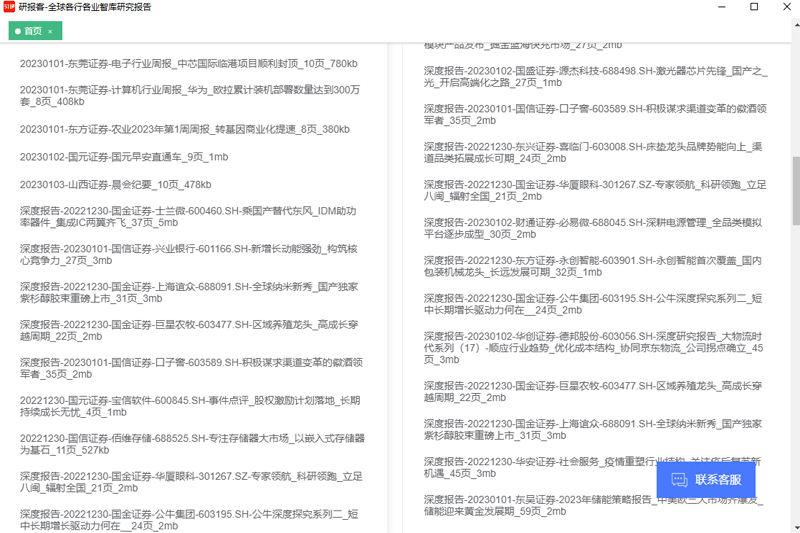The width and height of the screenshot is (800, 533).
Task: Switch to the 首页 tab
Action: (31, 31)
